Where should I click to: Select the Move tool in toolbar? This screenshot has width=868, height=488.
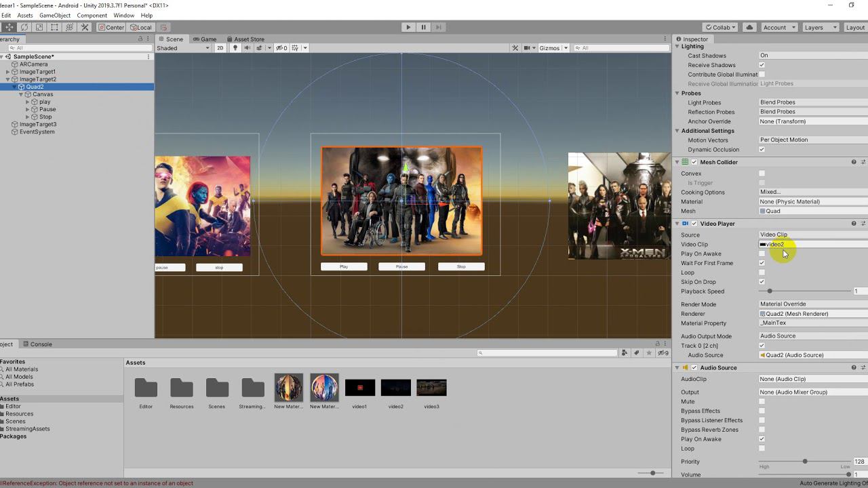[x=9, y=27]
